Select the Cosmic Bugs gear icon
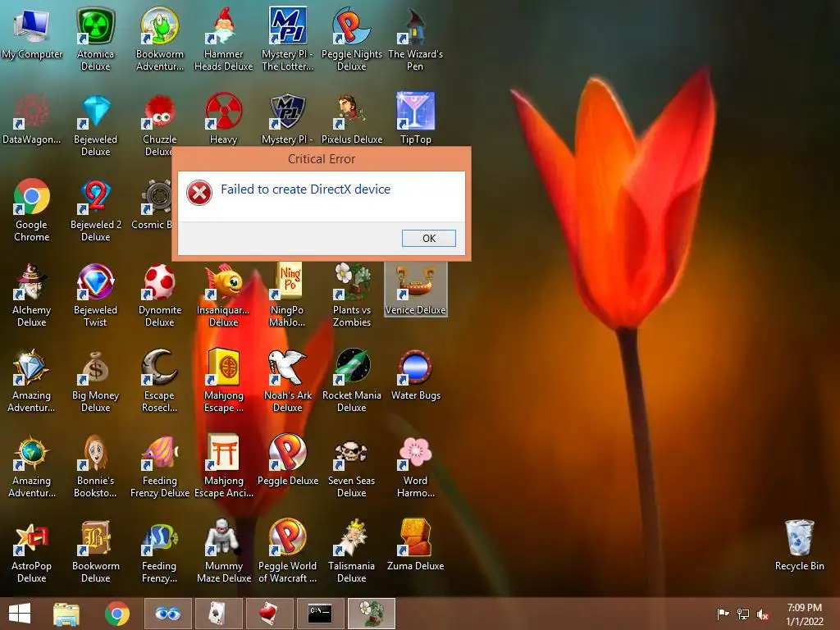 [157, 197]
